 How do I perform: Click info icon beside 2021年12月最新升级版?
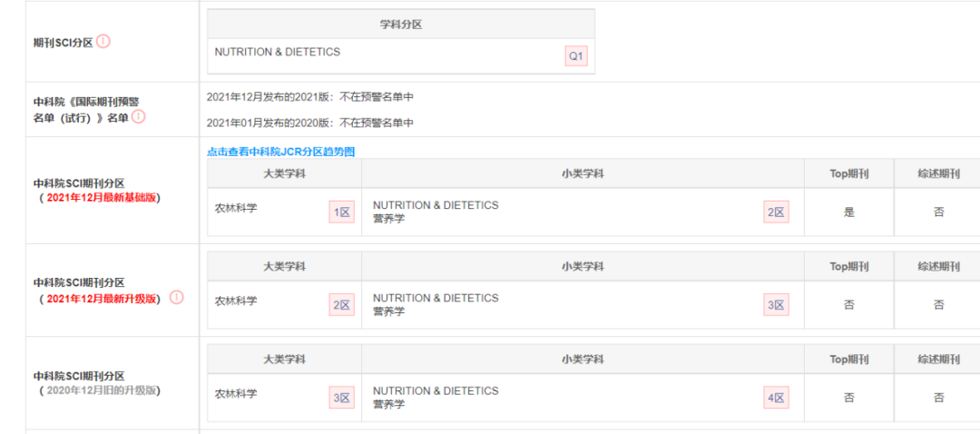(x=177, y=298)
